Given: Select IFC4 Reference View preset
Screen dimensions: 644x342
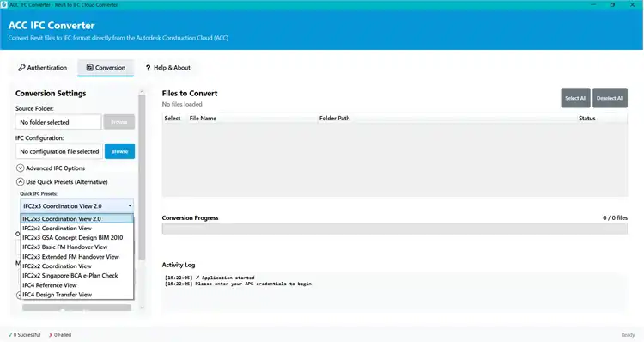Looking at the screenshot, I should coord(76,285).
